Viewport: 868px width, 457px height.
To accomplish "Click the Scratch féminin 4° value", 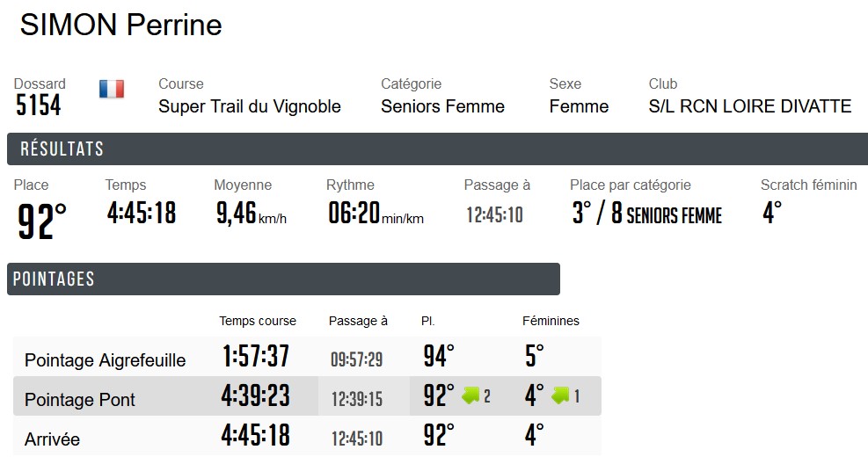I will [x=771, y=213].
